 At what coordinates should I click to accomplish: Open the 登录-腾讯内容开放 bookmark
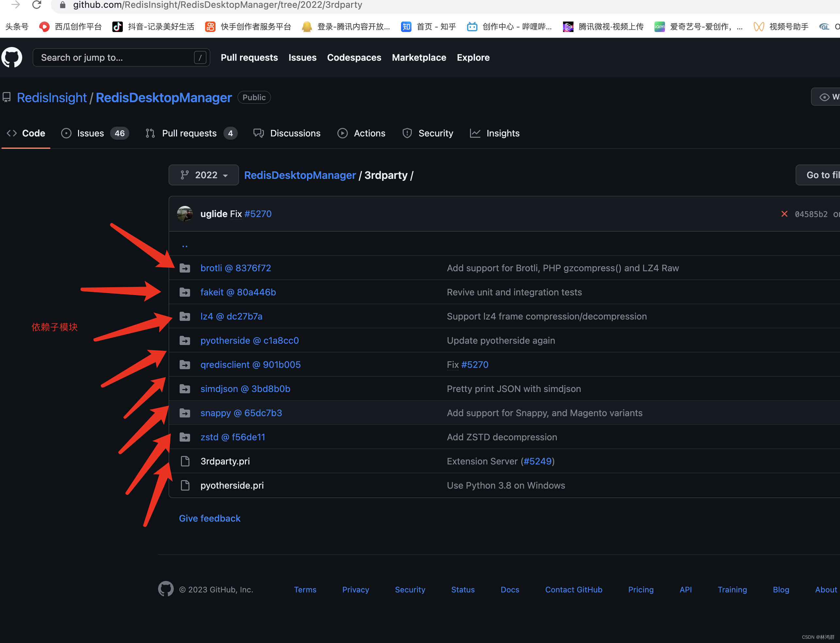[346, 26]
